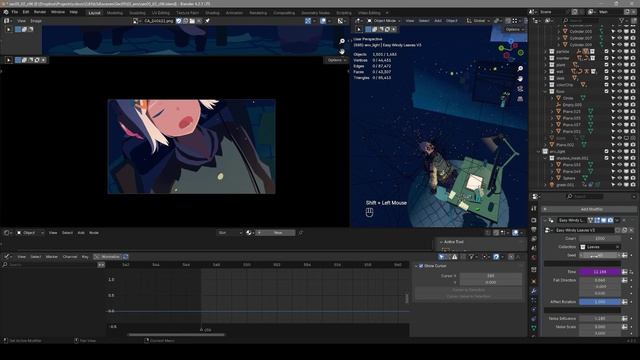Image resolution: width=640 pixels, height=360 pixels.
Task: Click the Normalize button in graph editor header
Action: click(x=107, y=257)
